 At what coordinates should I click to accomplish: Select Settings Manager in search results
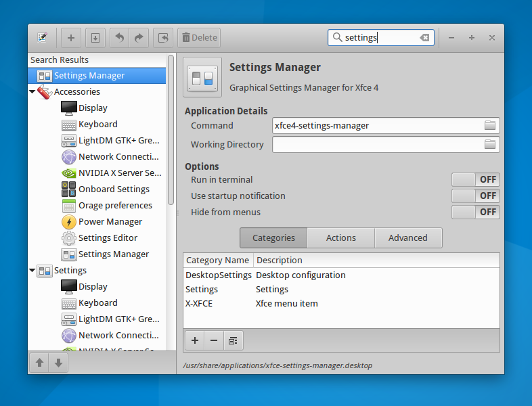(97, 76)
